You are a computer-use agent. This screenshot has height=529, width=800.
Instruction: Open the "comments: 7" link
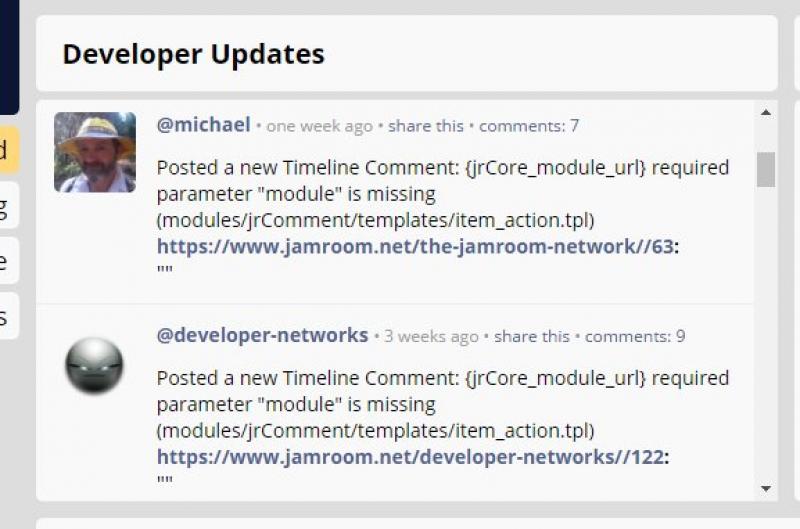coord(529,126)
